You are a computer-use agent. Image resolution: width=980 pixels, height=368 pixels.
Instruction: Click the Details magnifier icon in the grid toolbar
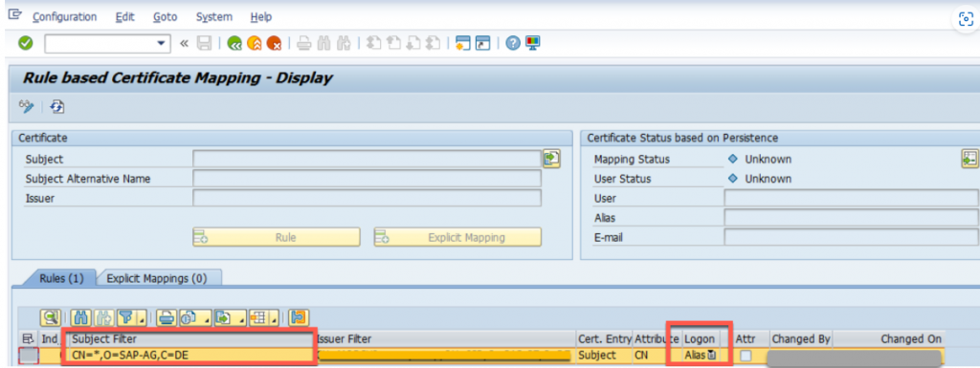51,318
